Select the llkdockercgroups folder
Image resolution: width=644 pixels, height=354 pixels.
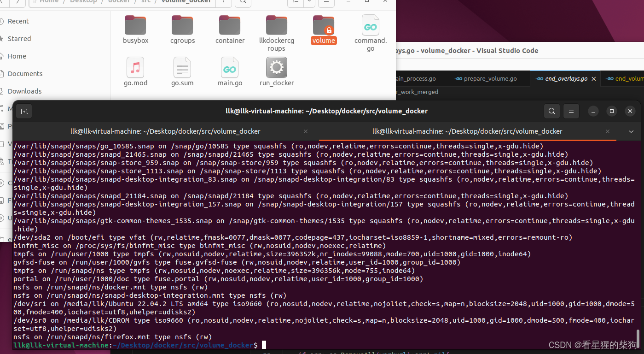tap(277, 33)
